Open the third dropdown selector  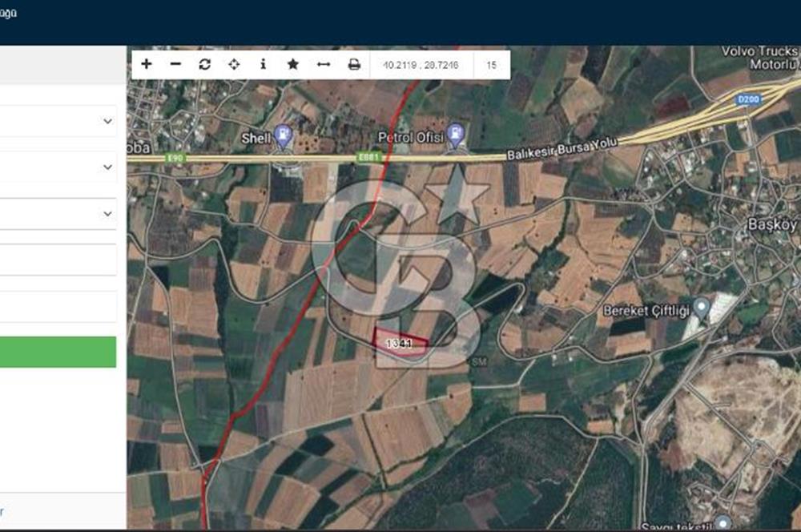click(56, 213)
